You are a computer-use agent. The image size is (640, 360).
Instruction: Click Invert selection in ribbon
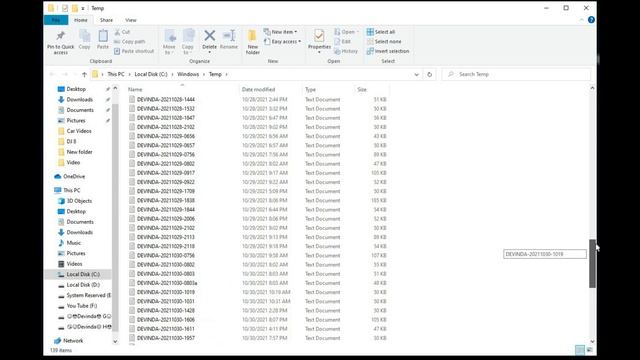coord(388,51)
